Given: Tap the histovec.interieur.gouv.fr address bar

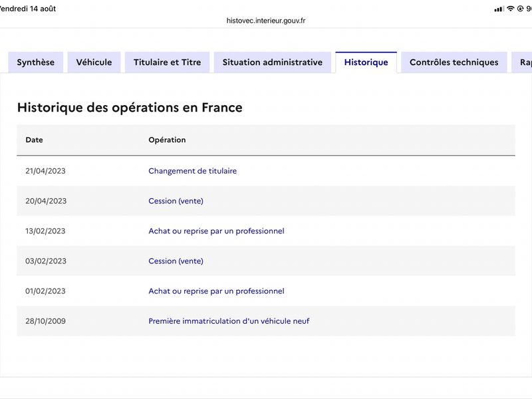Looking at the screenshot, I should 266,21.
